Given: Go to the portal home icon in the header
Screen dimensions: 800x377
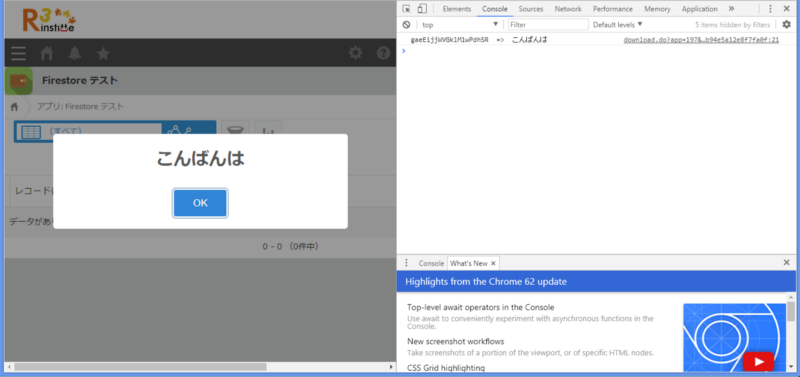Looking at the screenshot, I should (x=47, y=53).
